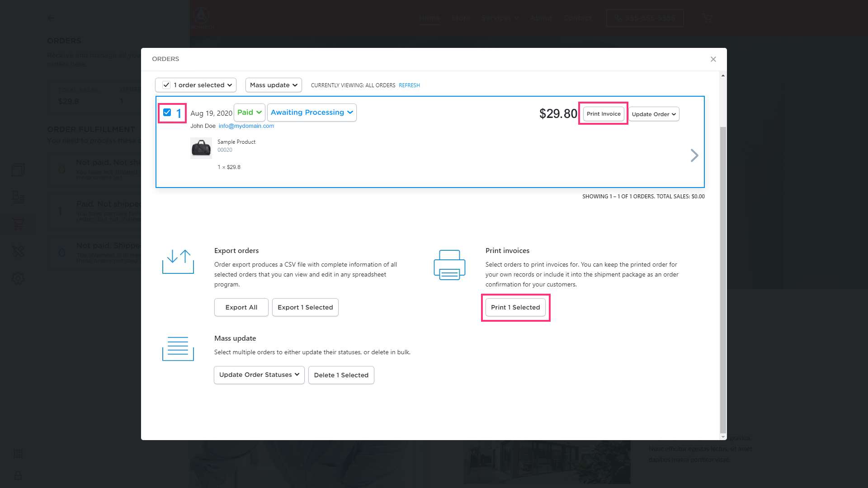Click the John Doe customer name
The height and width of the screenshot is (488, 868).
point(203,126)
